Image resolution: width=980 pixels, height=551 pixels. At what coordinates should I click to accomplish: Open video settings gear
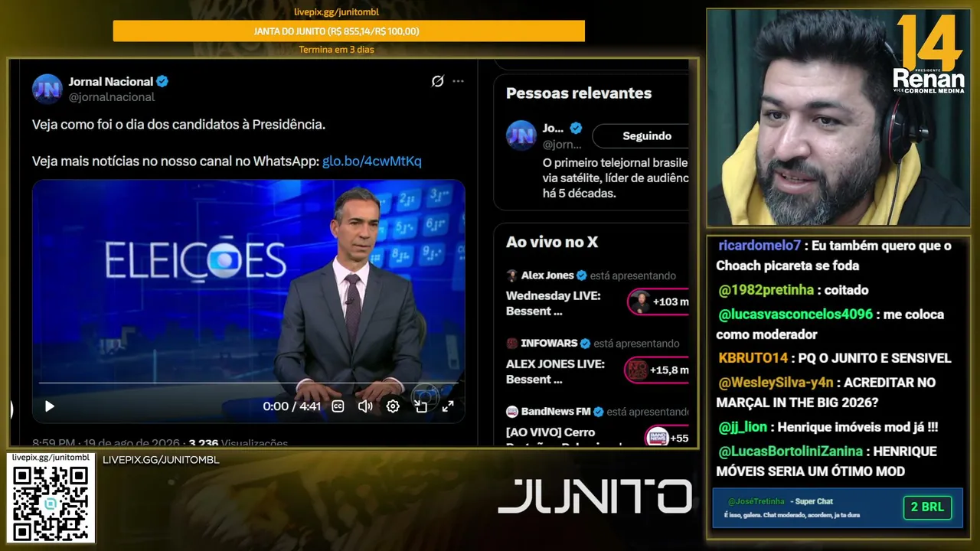(x=393, y=406)
